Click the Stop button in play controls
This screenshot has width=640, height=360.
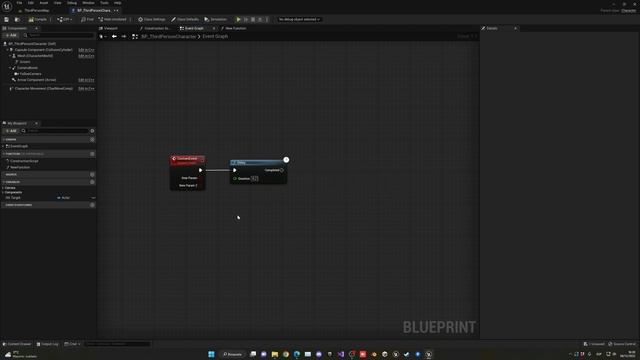tap(253, 19)
